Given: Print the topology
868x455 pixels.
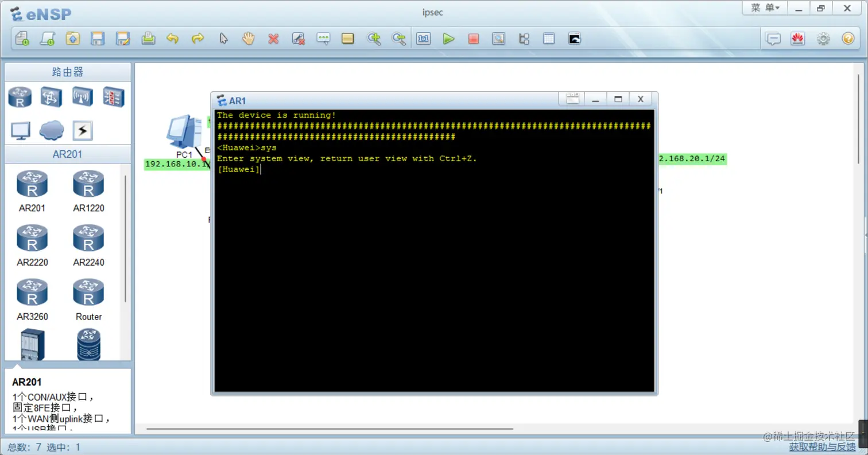Looking at the screenshot, I should pos(148,38).
